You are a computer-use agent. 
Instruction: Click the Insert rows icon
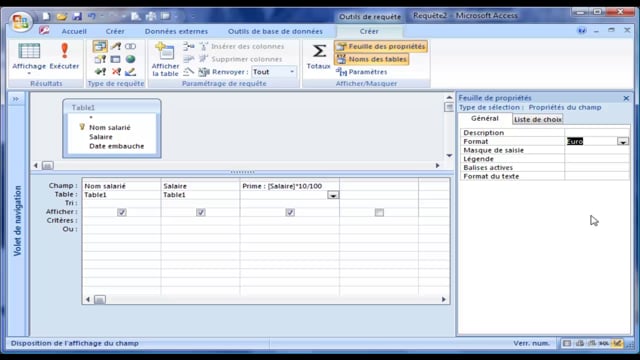(188, 46)
